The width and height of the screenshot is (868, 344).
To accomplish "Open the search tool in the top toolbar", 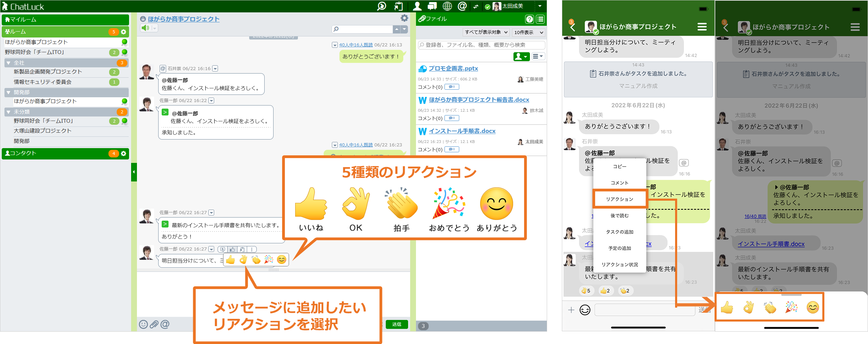I will pyautogui.click(x=382, y=6).
